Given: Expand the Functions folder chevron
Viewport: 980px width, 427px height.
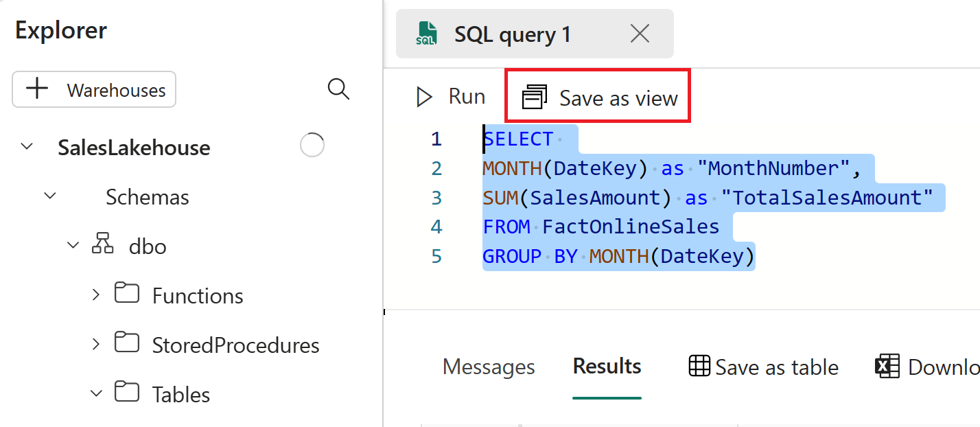Looking at the screenshot, I should coord(96,295).
